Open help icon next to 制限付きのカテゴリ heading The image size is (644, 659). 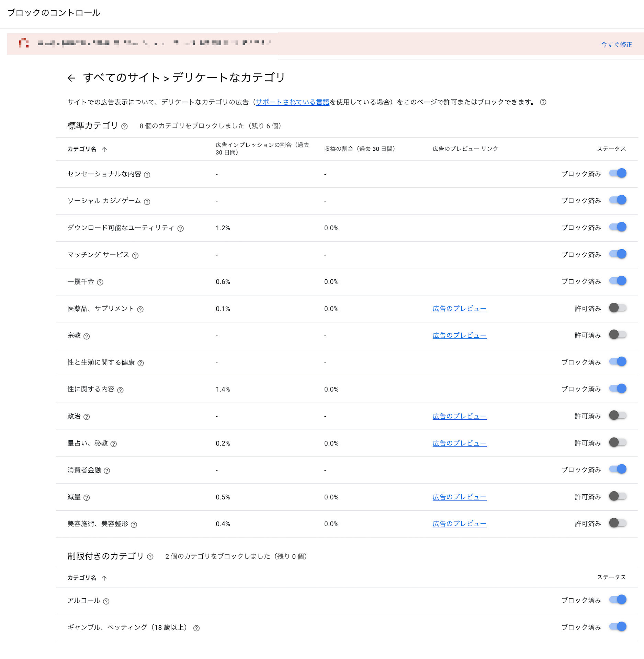(150, 557)
